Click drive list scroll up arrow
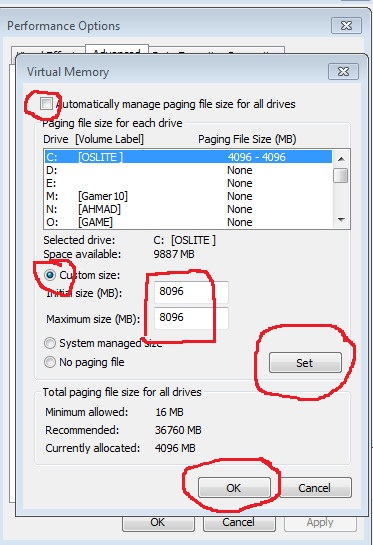The height and width of the screenshot is (545, 373). (x=341, y=158)
